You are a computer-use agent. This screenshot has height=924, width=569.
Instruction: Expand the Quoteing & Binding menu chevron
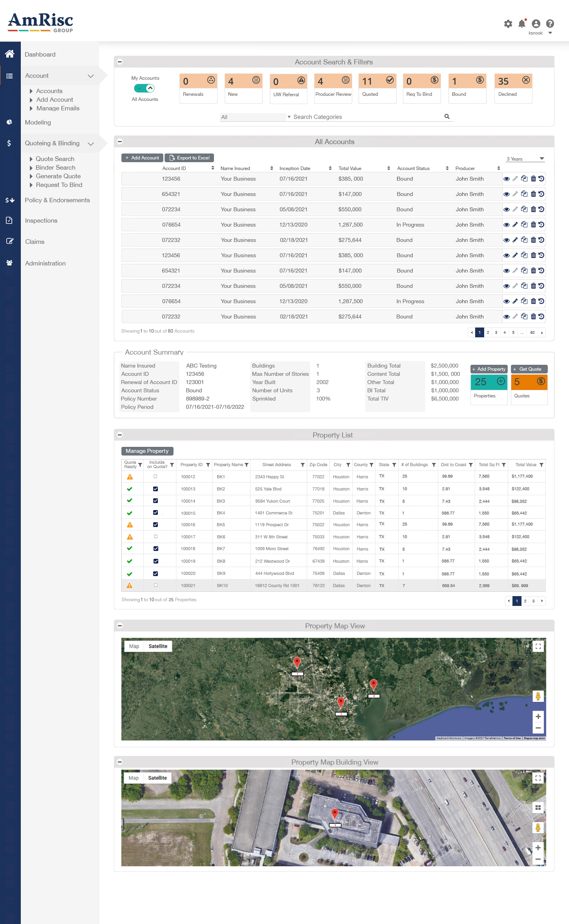[x=91, y=144]
